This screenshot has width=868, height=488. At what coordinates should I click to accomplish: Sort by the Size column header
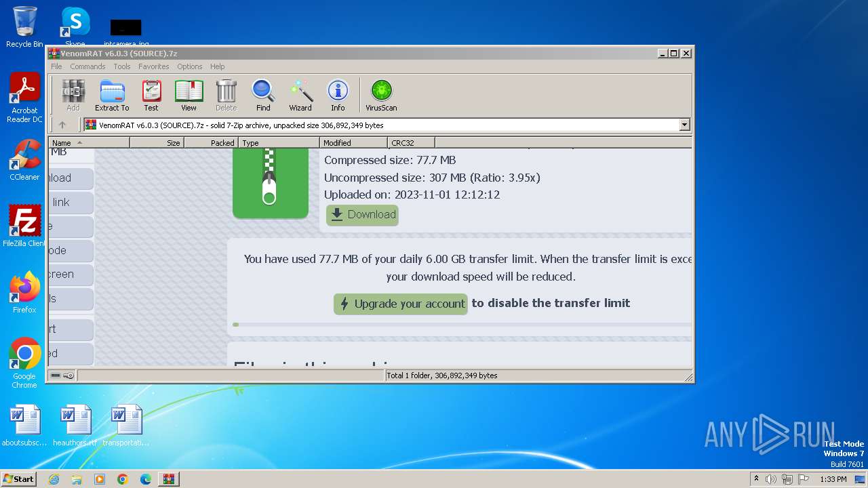pyautogui.click(x=157, y=142)
